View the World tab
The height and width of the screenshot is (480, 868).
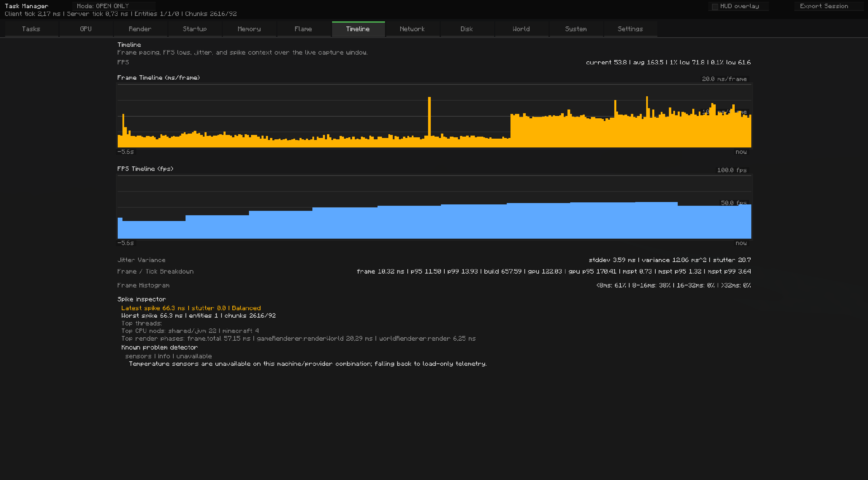(521, 29)
